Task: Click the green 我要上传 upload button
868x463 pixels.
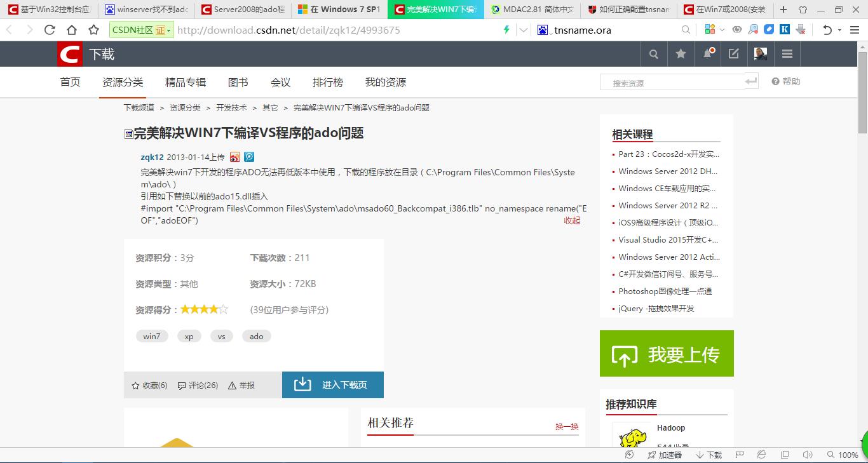Action: pyautogui.click(x=667, y=354)
